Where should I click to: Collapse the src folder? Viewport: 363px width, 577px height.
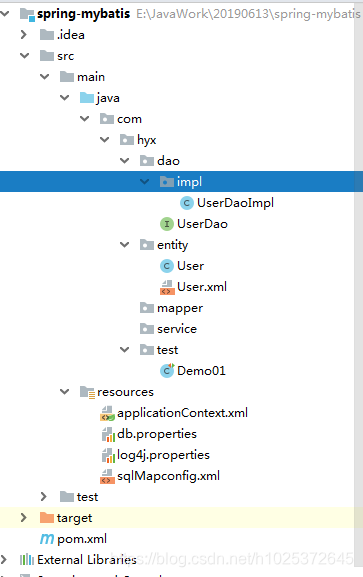pos(25,56)
